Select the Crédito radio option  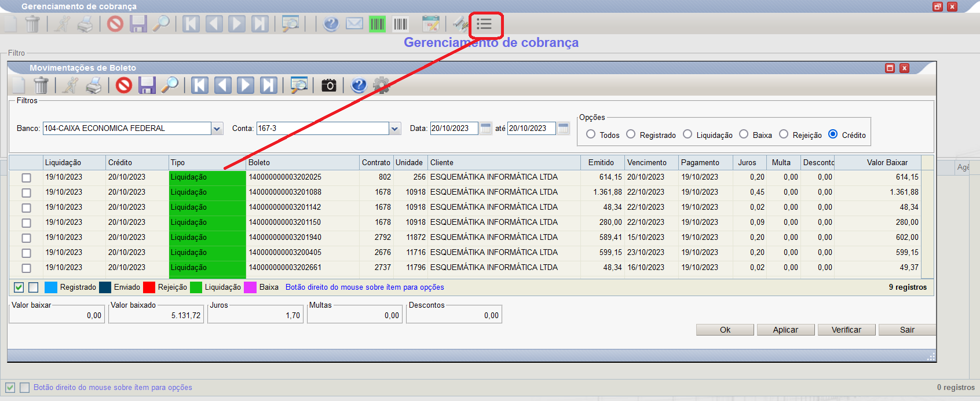coord(833,134)
